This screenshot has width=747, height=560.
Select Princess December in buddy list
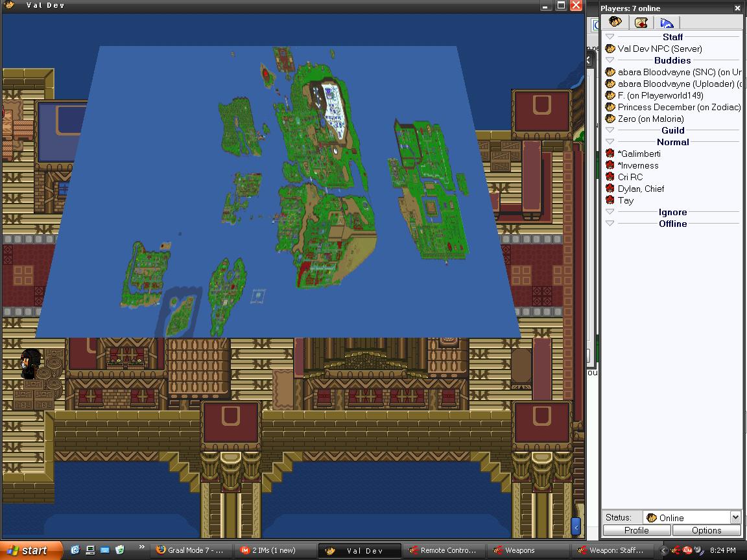tap(678, 107)
